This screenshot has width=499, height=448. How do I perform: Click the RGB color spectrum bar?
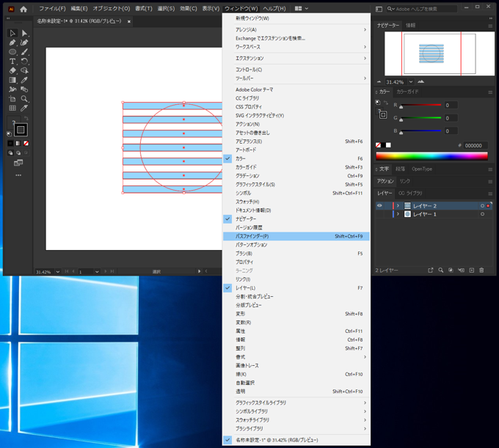pyautogui.click(x=431, y=156)
